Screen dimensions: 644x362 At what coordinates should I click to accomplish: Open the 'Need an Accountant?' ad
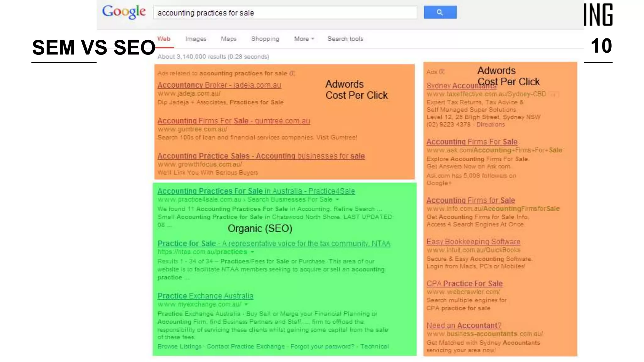click(464, 325)
